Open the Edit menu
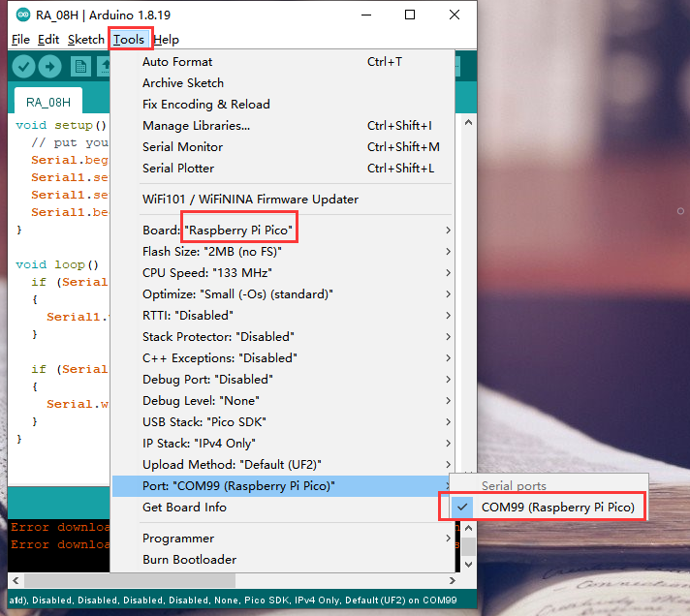Screen dimensions: 690x616 tap(48, 40)
